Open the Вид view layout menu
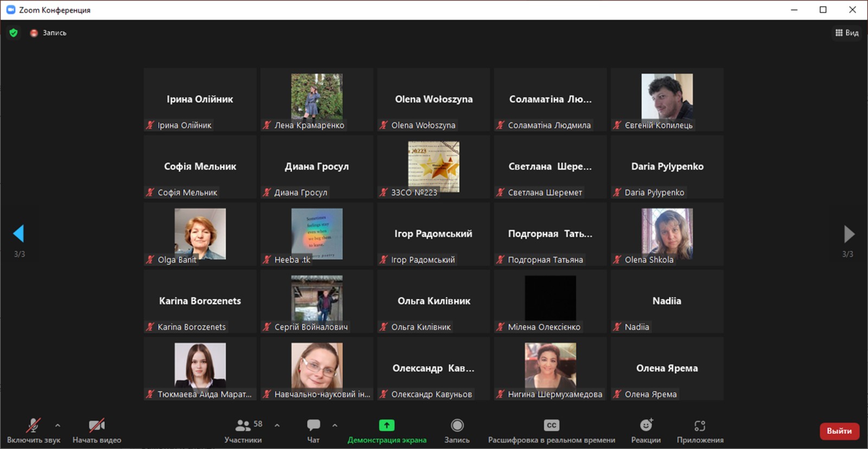This screenshot has height=449, width=868. click(x=847, y=33)
